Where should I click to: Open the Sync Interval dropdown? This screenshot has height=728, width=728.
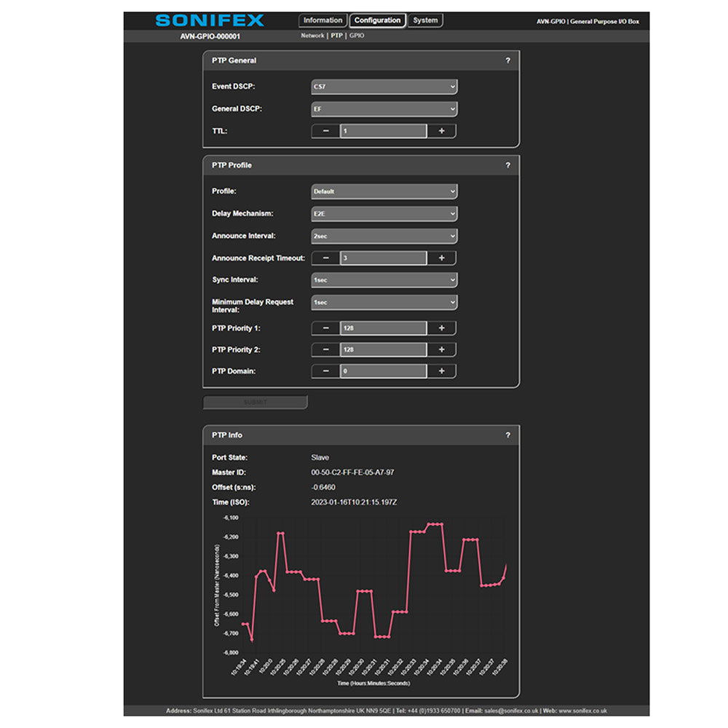(x=384, y=280)
